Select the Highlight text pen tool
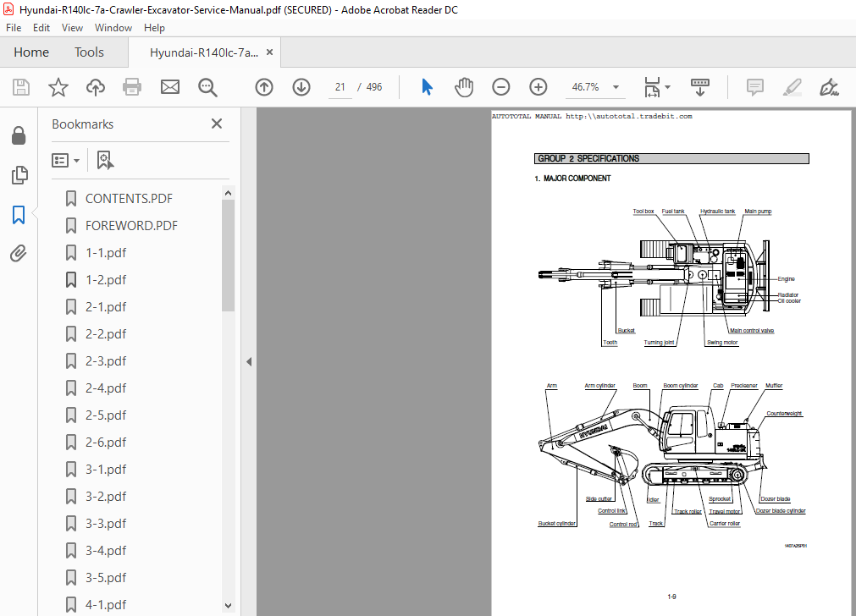The width and height of the screenshot is (856, 616). coord(792,87)
